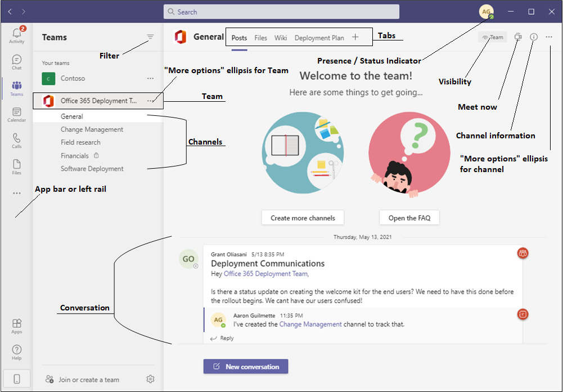Click the 'Welcome to the team!' heading
The image size is (563, 392).
click(356, 76)
